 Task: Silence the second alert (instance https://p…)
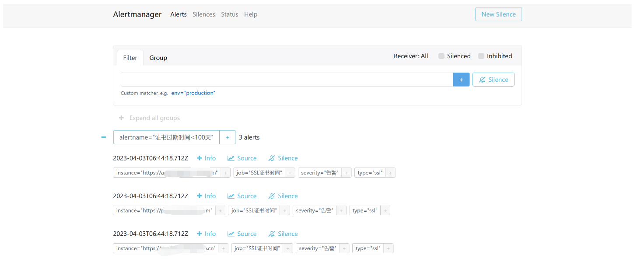283,196
